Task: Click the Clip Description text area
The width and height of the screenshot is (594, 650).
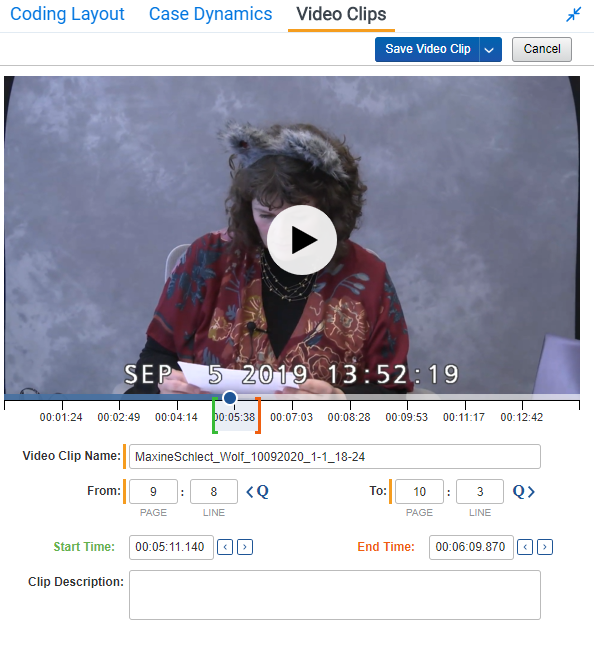Action: coord(335,595)
